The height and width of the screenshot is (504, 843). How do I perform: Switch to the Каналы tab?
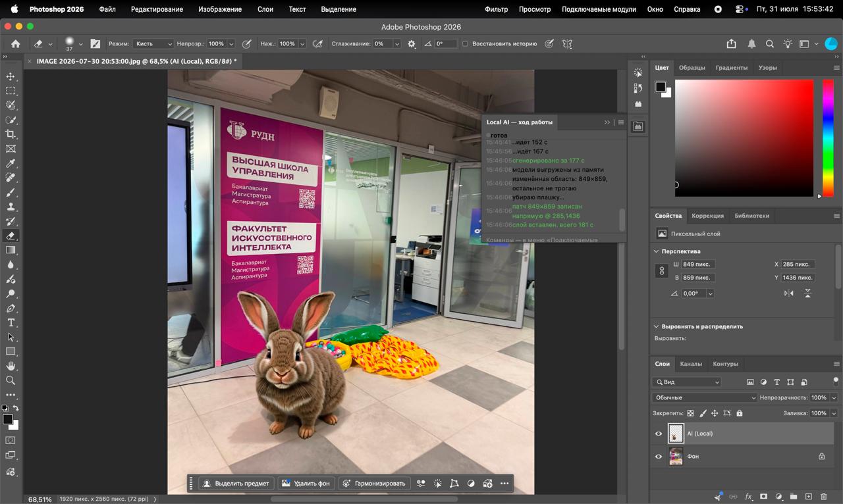691,364
